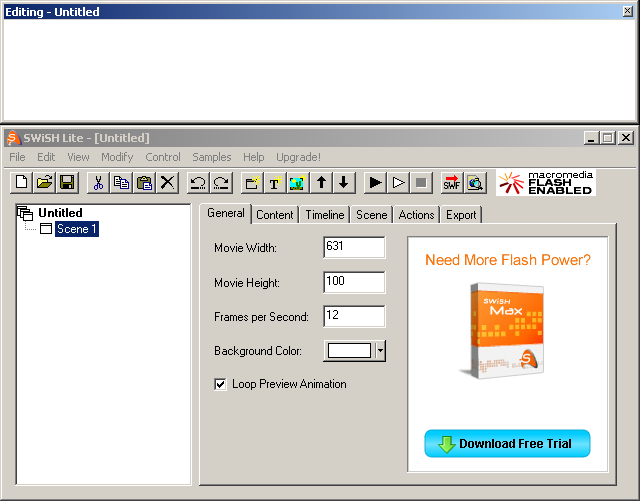Switch to the Export tab
Image resolution: width=640 pixels, height=501 pixels.
pyautogui.click(x=461, y=215)
